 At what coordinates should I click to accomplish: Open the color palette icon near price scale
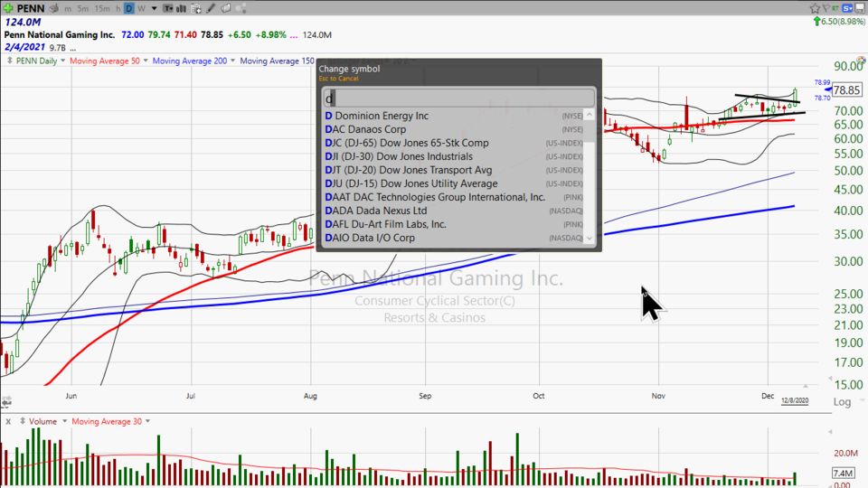(x=862, y=61)
